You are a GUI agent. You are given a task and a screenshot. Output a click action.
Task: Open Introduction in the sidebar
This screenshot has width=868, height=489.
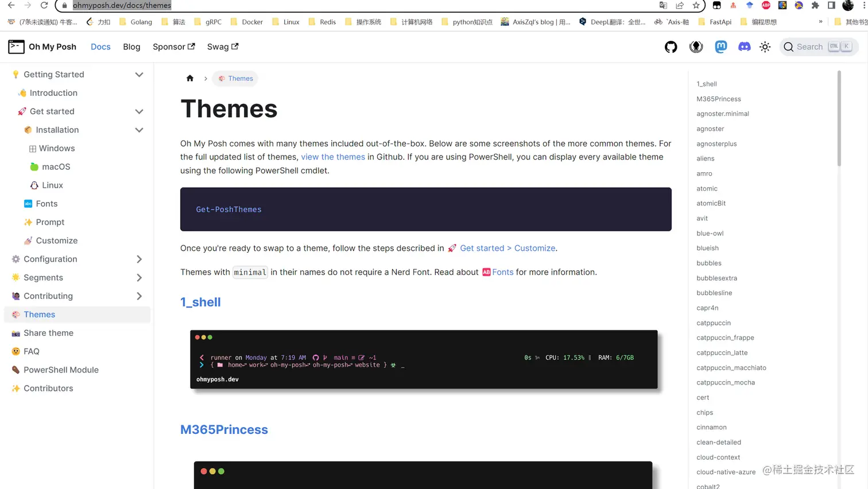pyautogui.click(x=53, y=93)
